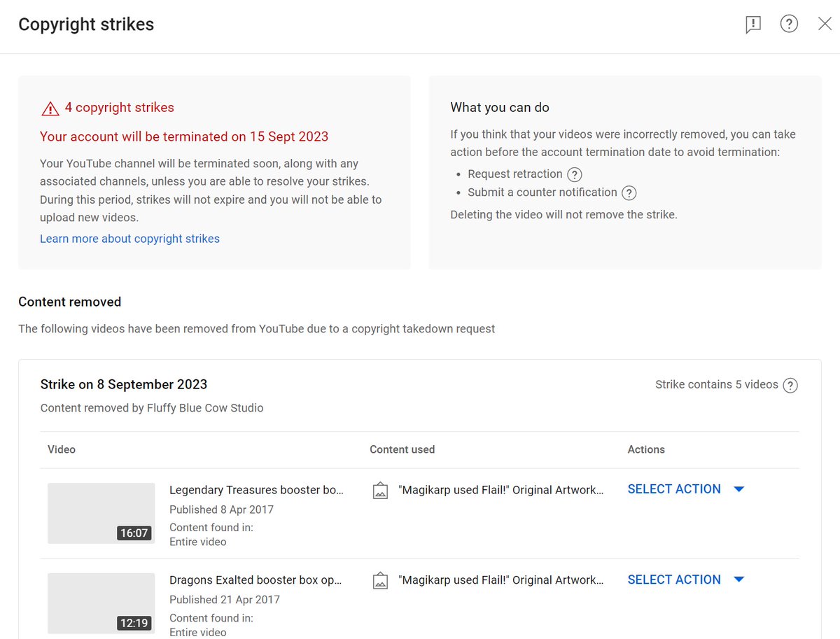Click Content used text in Legendary Treasures row

pos(500,490)
